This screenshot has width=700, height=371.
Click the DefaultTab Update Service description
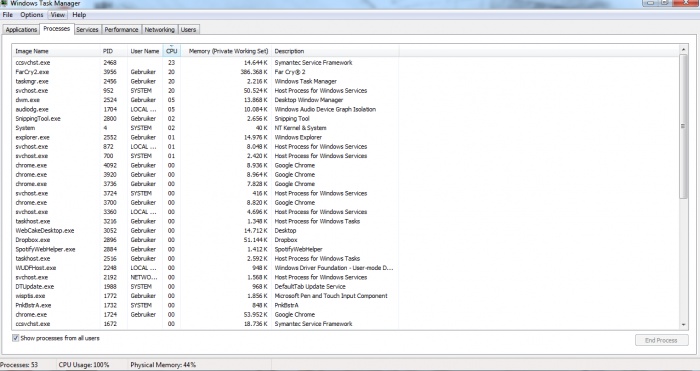[310, 286]
